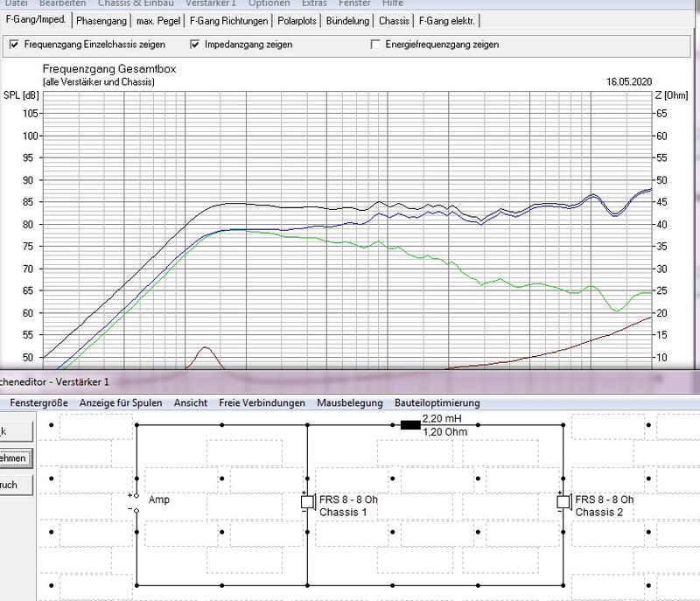The height and width of the screenshot is (601, 700).
Task: Toggle the Impedanzgang zeigen checkbox
Action: 195,45
